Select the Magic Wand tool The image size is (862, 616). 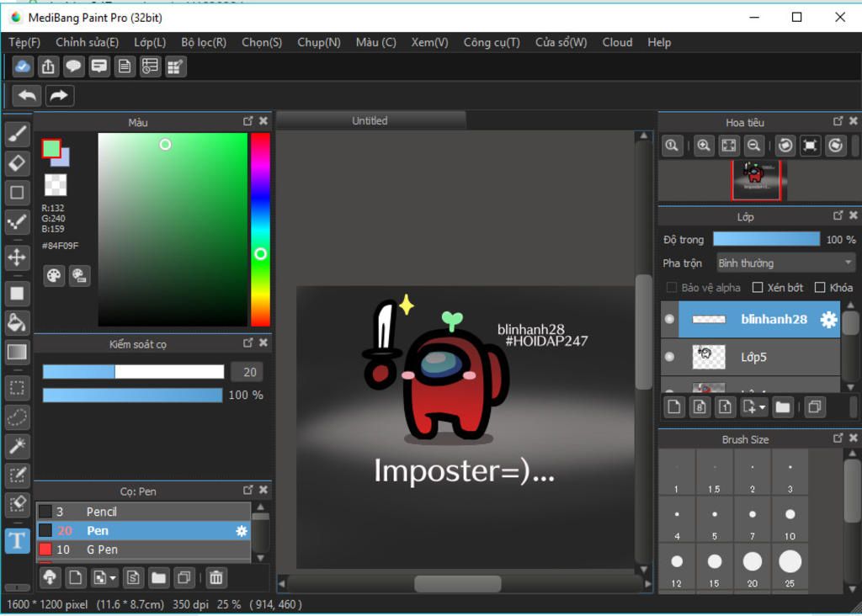(x=17, y=446)
